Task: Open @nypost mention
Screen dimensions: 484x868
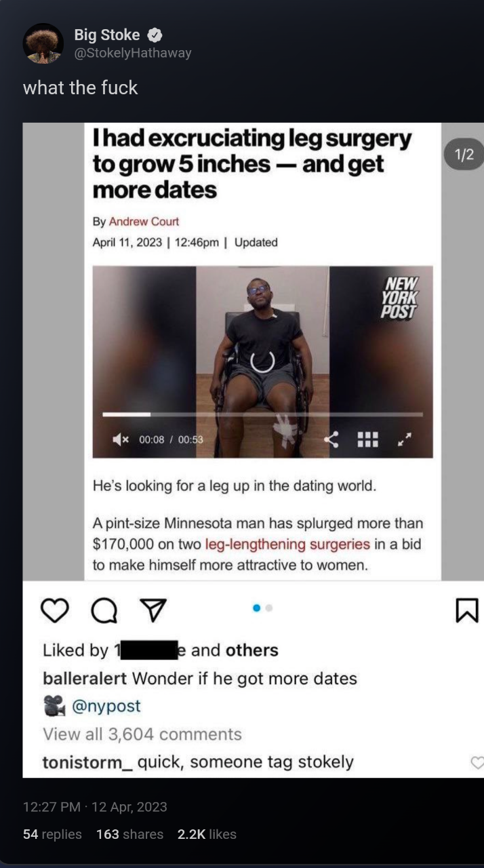Action: pyautogui.click(x=106, y=706)
